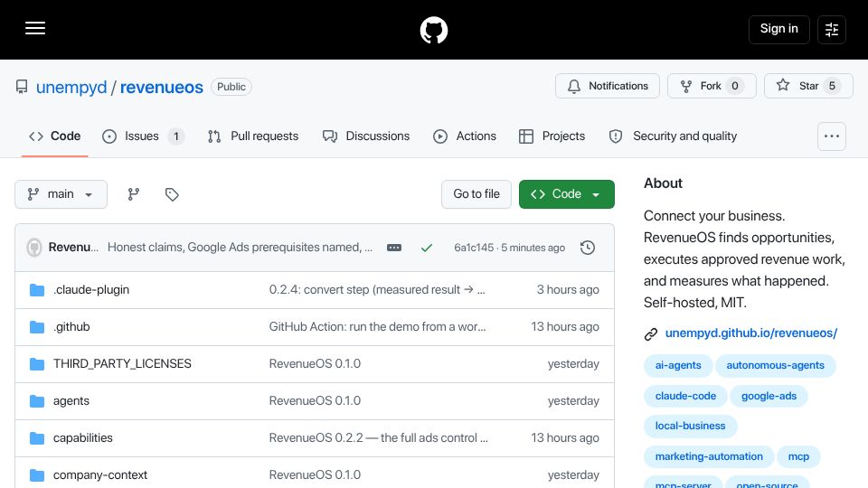Select the google-ads topic tag
This screenshot has height=488, width=868.
coord(769,396)
